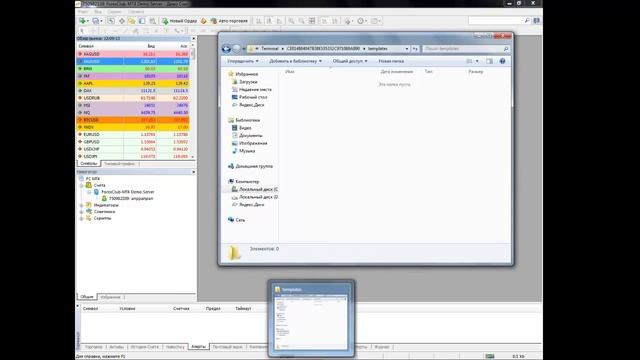Screen dimensions: 640x360
Task: Switch to the Торговля terminal tab
Action: 93,347
